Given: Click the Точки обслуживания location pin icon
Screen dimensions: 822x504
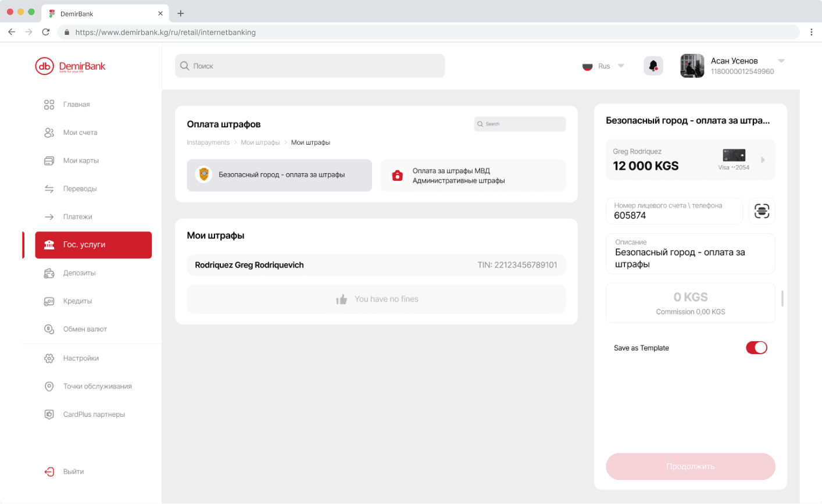Looking at the screenshot, I should coord(49,387).
